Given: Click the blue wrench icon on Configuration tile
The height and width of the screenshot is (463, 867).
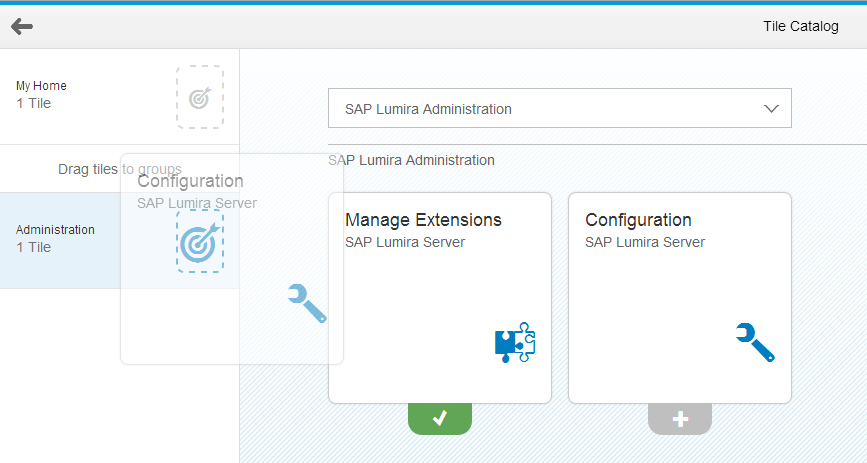Looking at the screenshot, I should click(x=755, y=342).
